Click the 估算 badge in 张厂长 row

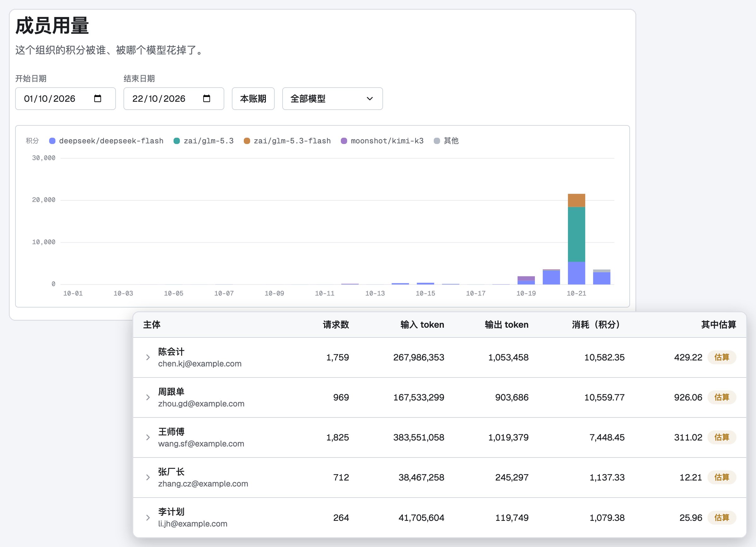[722, 477]
